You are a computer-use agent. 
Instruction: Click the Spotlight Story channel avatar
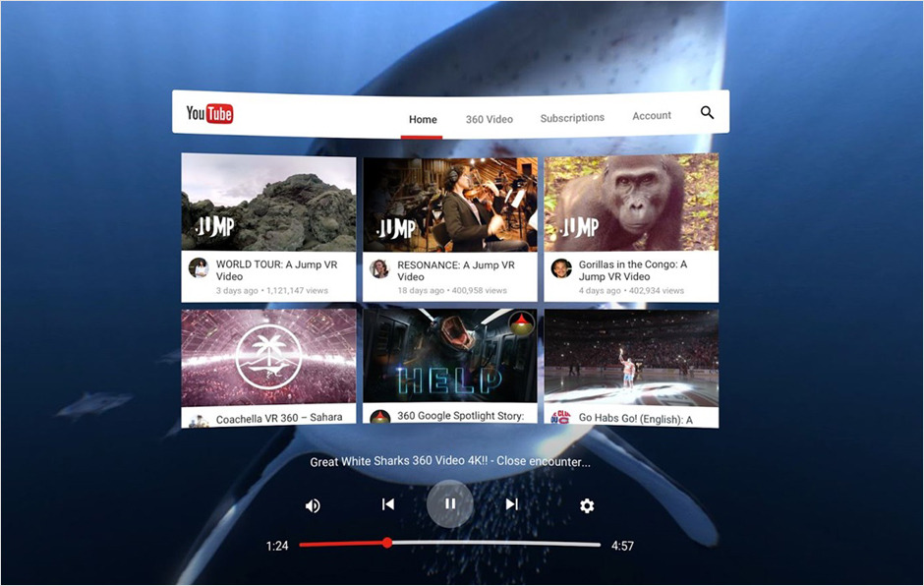click(x=379, y=416)
